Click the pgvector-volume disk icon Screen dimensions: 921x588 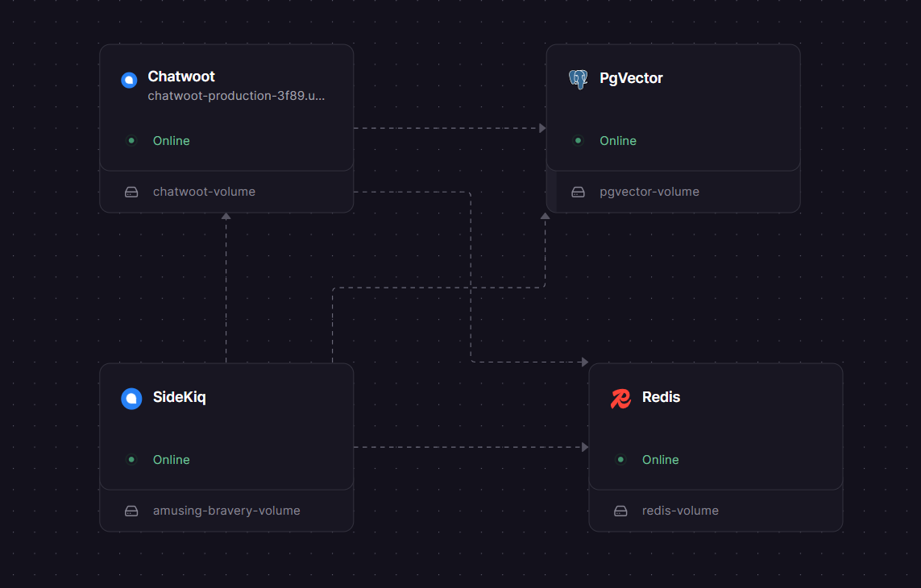578,192
